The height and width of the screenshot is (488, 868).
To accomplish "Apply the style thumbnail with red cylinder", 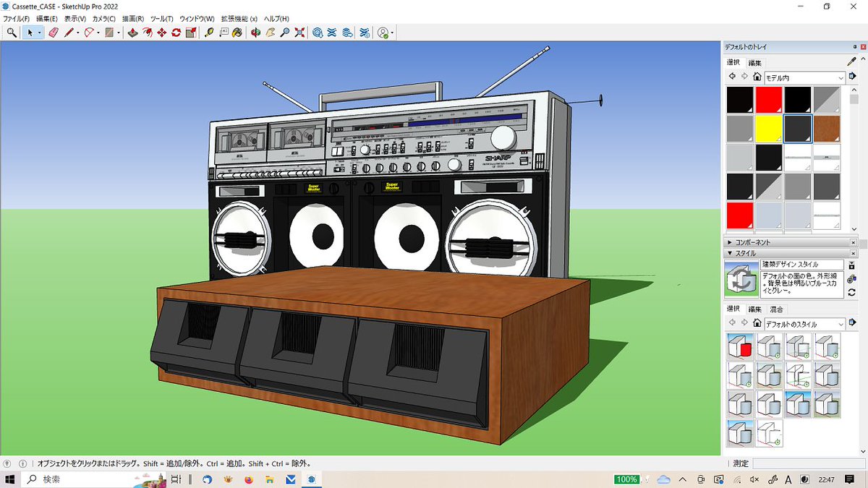I will pos(740,346).
